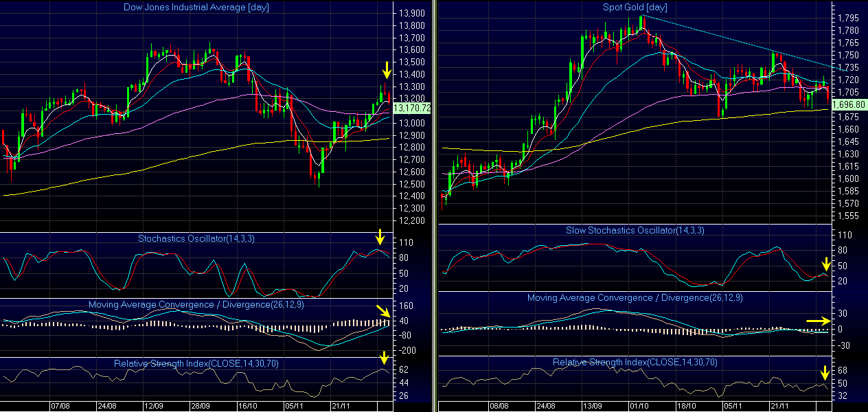Click the 1,720 value on gold price axis
This screenshot has height=412, width=868.
pos(848,80)
